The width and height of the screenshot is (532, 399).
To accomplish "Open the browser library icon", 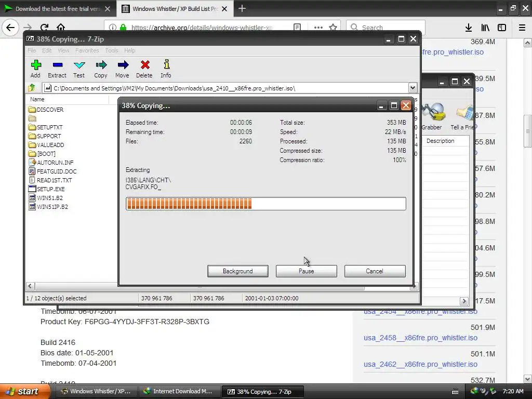I will [485, 28].
